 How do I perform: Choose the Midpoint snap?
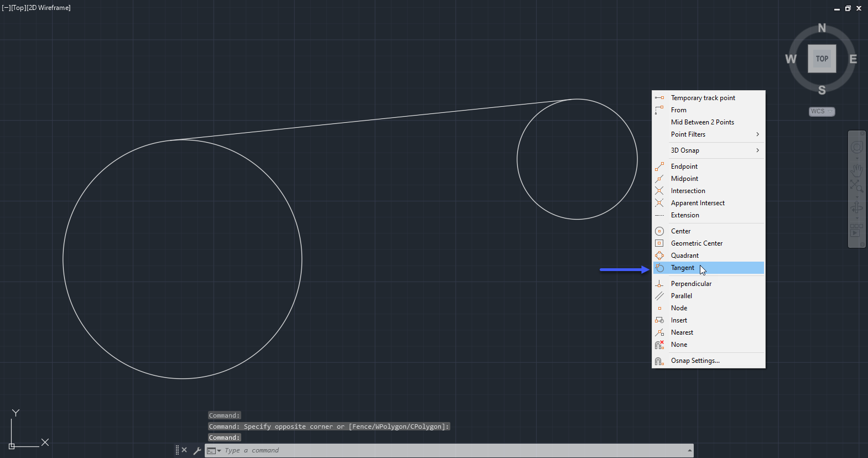pos(709,179)
